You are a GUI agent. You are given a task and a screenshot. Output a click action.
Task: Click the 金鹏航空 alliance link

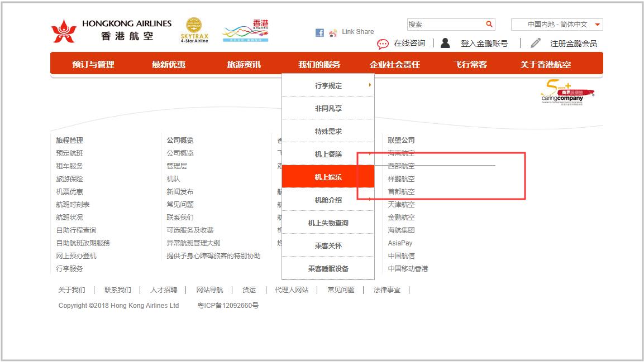coord(401,218)
